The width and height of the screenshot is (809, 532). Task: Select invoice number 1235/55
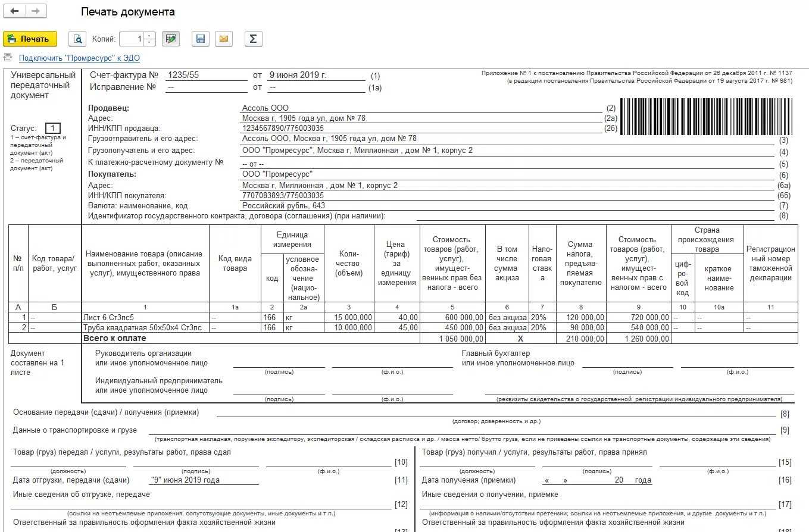[183, 75]
